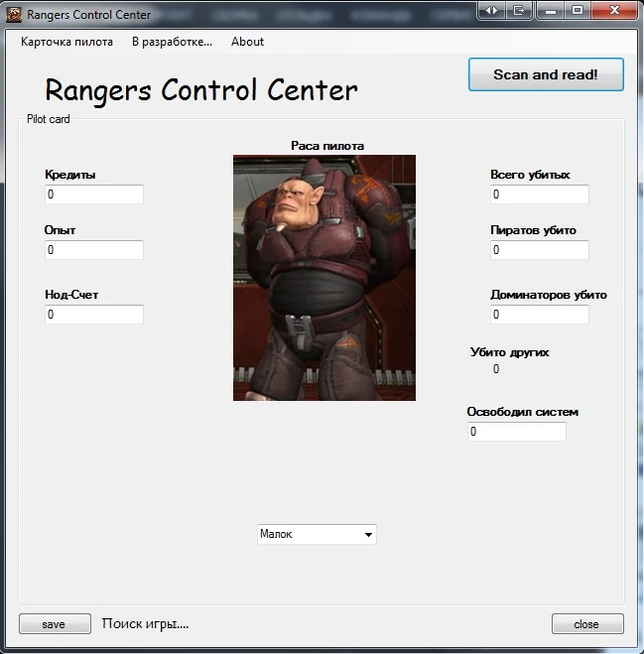Open the В разработке... menu

(x=172, y=42)
